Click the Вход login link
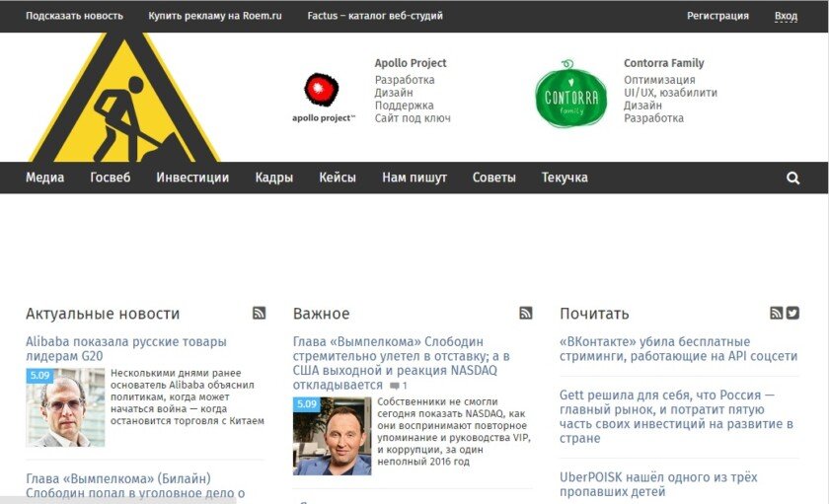Viewport: 829px width, 504px height. pos(786,16)
